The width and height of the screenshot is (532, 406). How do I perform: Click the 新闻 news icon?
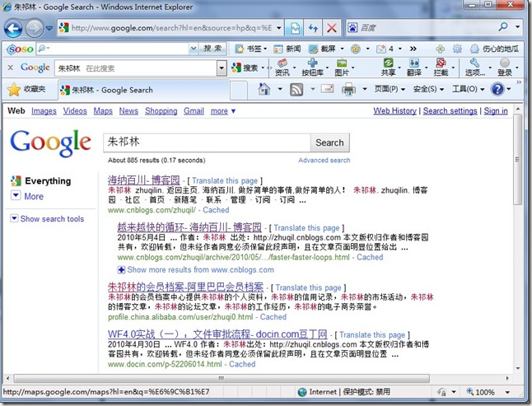[x=287, y=49]
